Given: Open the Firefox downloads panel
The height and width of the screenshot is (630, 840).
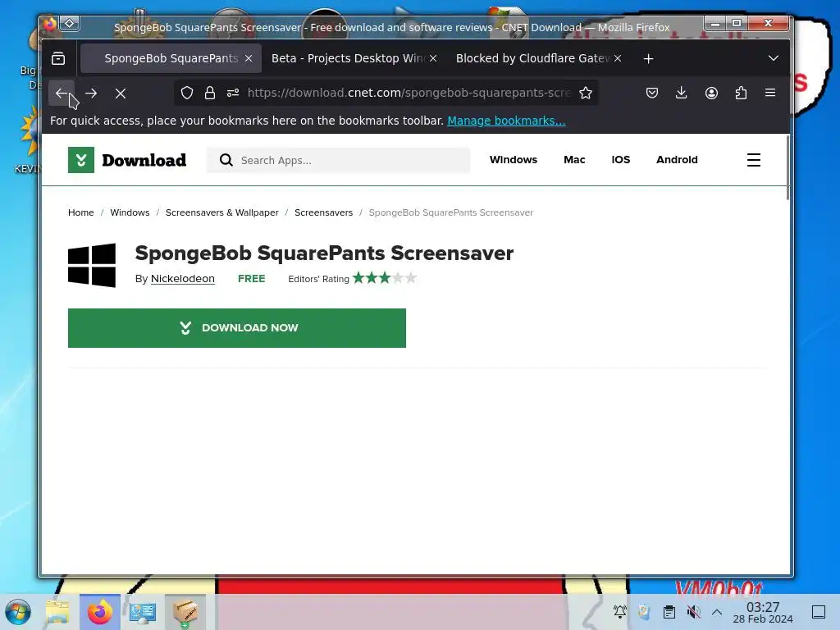Looking at the screenshot, I should pyautogui.click(x=682, y=94).
